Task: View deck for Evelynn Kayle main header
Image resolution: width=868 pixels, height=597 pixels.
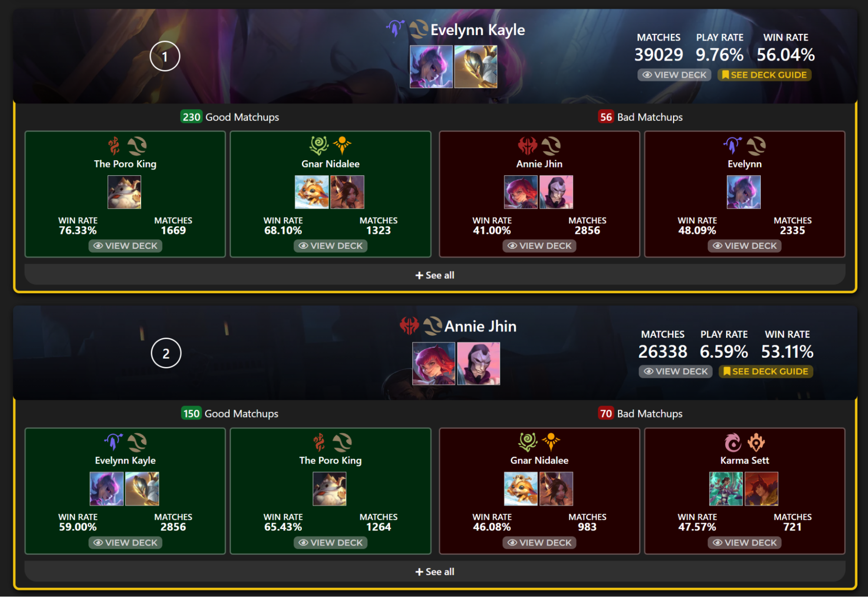Action: [x=674, y=75]
